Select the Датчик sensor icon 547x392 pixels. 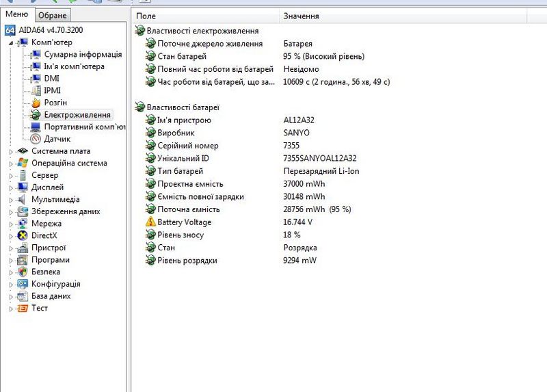click(x=36, y=139)
